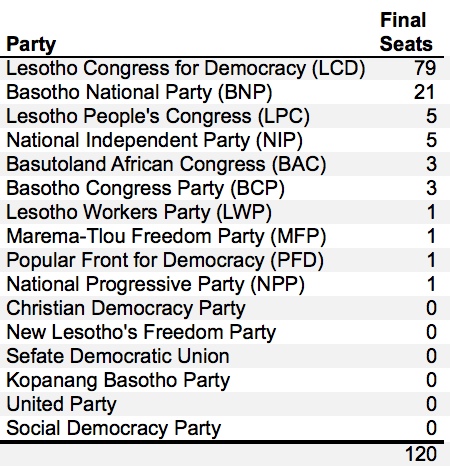Viewport: 450px width, 470px height.
Task: Click the seat count 21
Action: [x=424, y=92]
